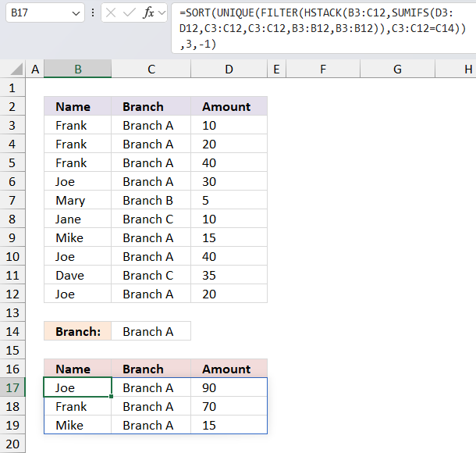Image resolution: width=476 pixels, height=453 pixels.
Task: Click the Cancel (X) formula icon
Action: [x=111, y=12]
